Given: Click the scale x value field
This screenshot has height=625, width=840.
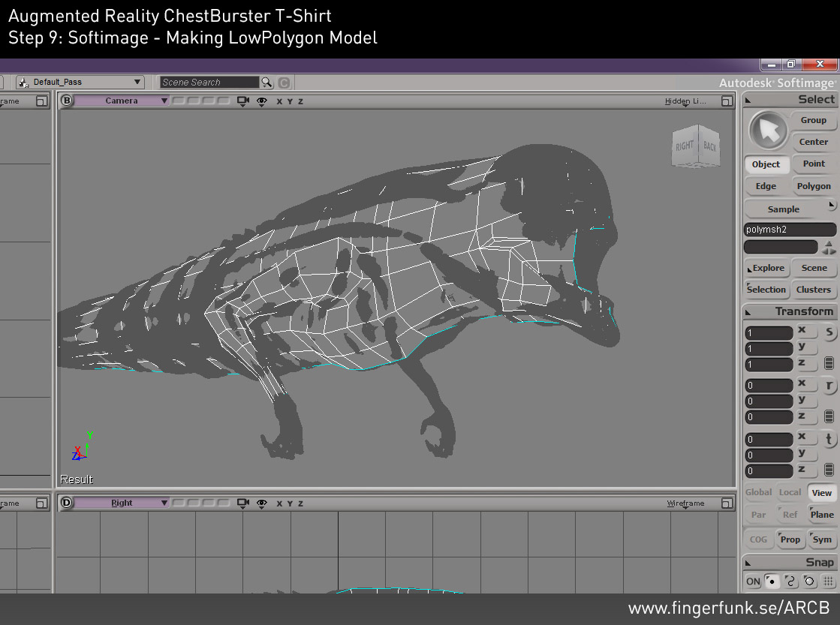Looking at the screenshot, I should click(x=768, y=332).
